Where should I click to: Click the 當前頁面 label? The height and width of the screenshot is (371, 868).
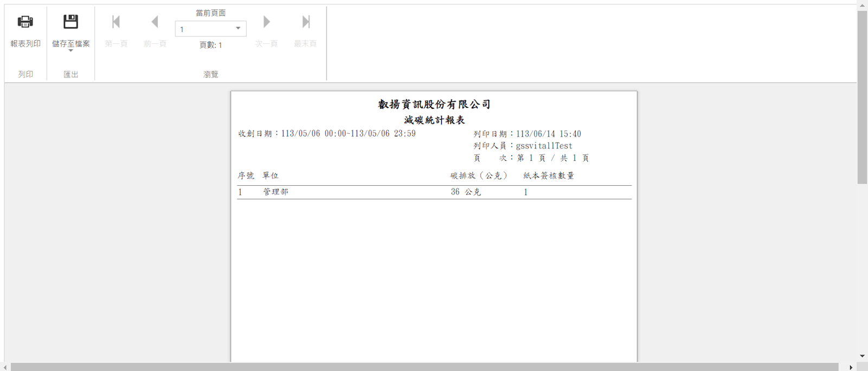(x=211, y=12)
